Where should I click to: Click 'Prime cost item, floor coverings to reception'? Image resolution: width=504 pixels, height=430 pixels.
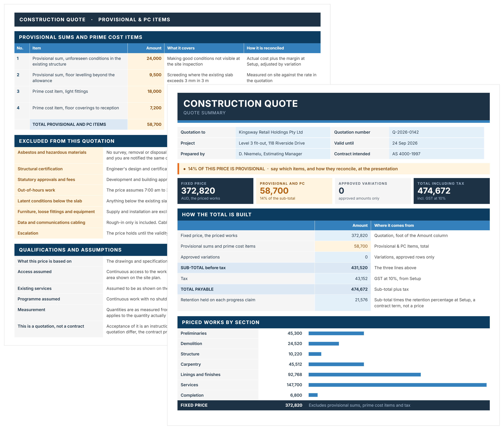coord(76,108)
